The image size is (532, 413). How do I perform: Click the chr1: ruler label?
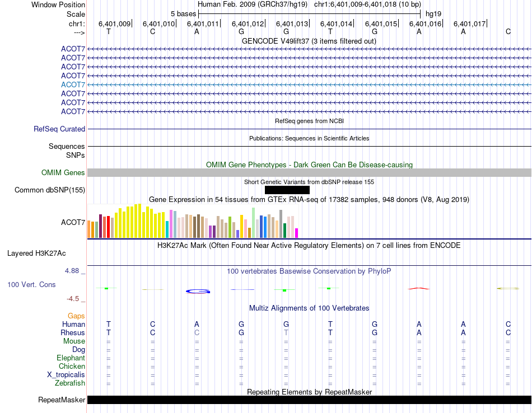tap(77, 24)
